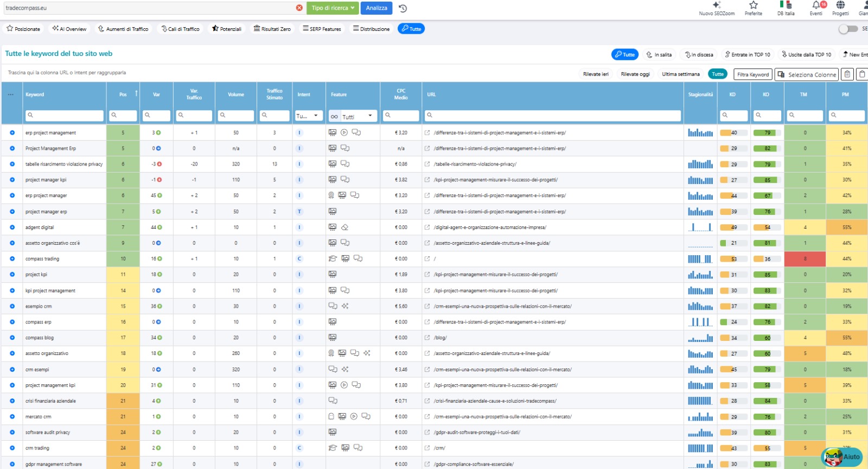Filter by In salita keywords
Viewport: 868px width, 469px height.
(x=659, y=54)
